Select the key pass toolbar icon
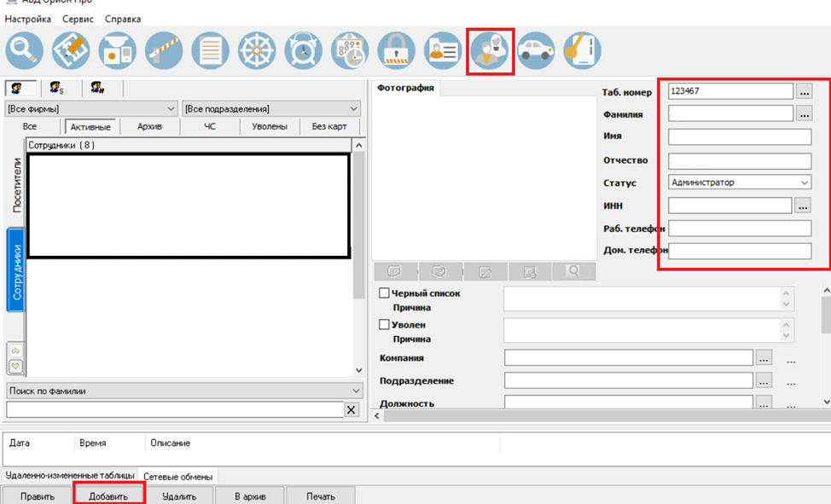This screenshot has height=504, width=831. tap(583, 50)
